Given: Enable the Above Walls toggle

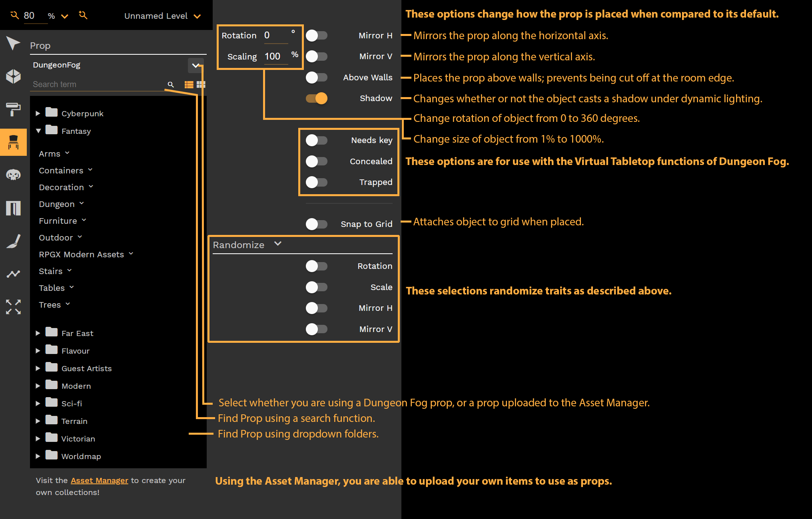Looking at the screenshot, I should [316, 78].
